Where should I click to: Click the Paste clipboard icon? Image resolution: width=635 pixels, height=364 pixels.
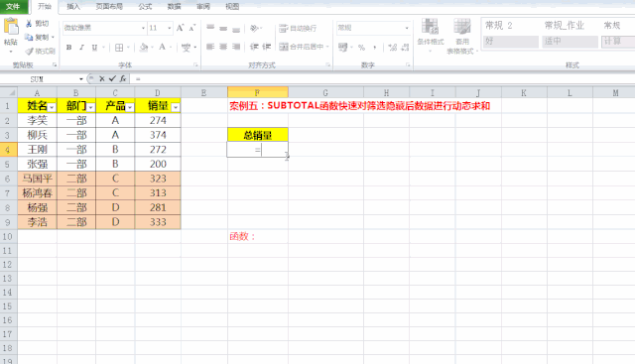tap(11, 27)
